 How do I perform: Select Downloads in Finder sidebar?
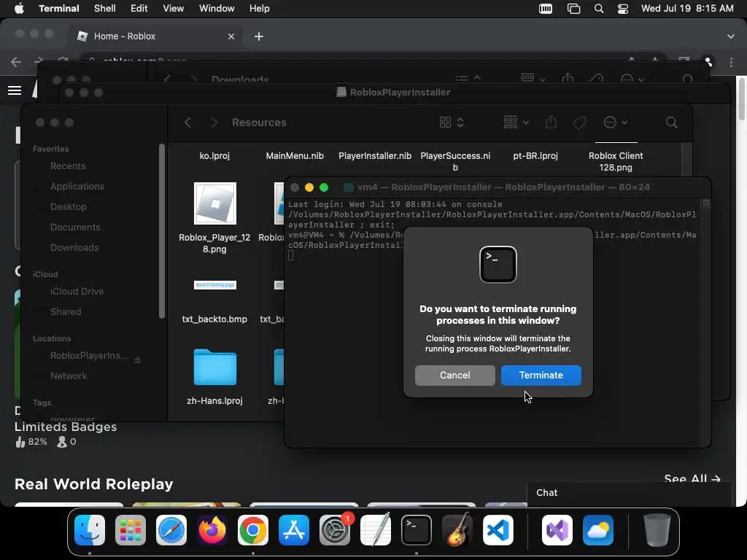pos(75,248)
